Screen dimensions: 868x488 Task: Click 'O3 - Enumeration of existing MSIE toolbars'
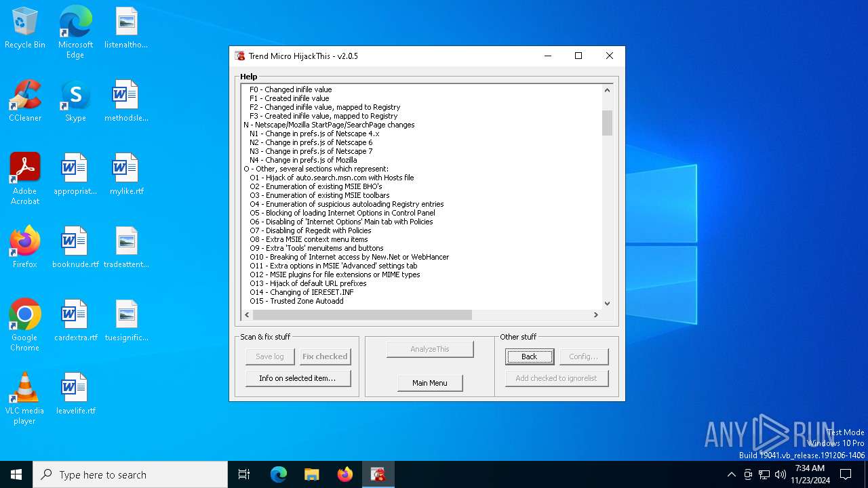tap(319, 195)
